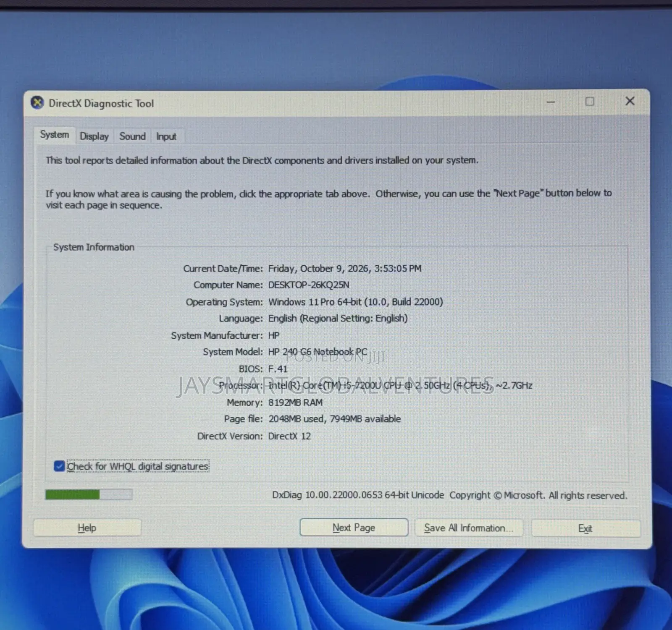Switch to the Display tab
The width and height of the screenshot is (672, 630).
[x=94, y=136]
